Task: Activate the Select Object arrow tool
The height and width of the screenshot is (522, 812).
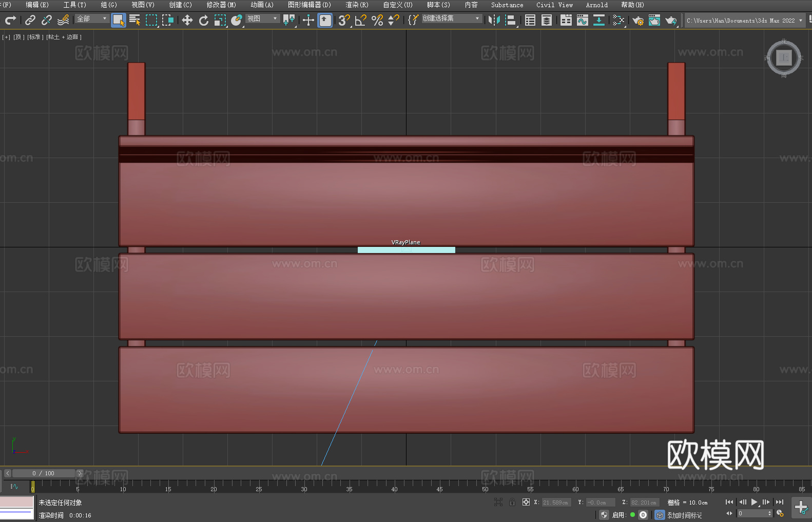Action: [119, 20]
